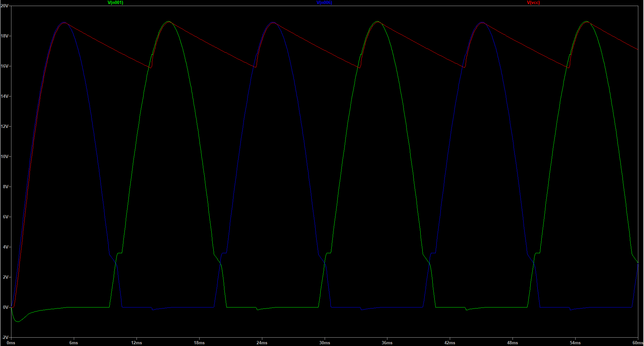Click the V(n006) blue trace label
The height and width of the screenshot is (346, 644).
(324, 2)
